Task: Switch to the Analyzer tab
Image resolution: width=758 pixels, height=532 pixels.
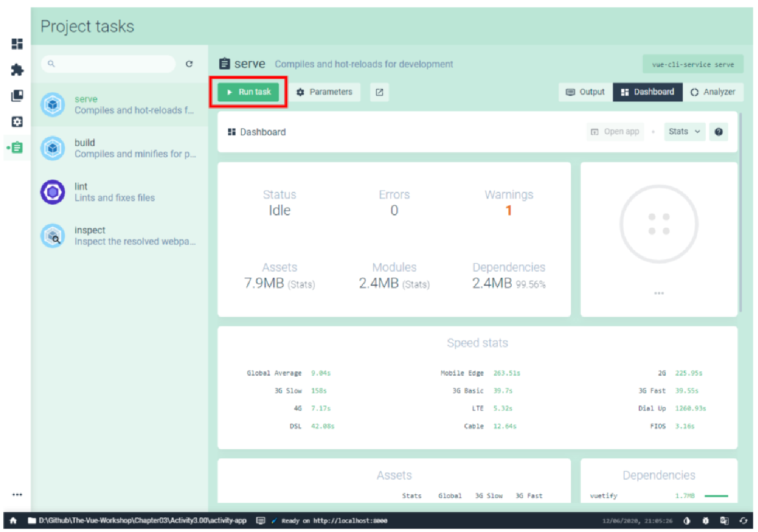Action: coord(713,92)
